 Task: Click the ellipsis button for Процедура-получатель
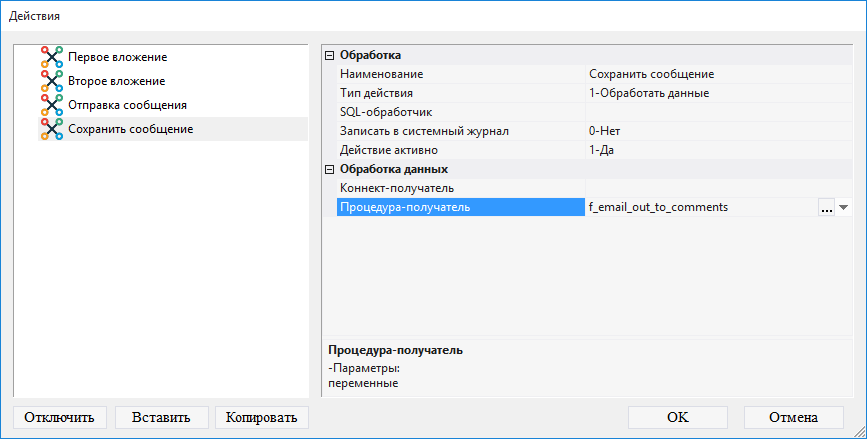tap(826, 207)
